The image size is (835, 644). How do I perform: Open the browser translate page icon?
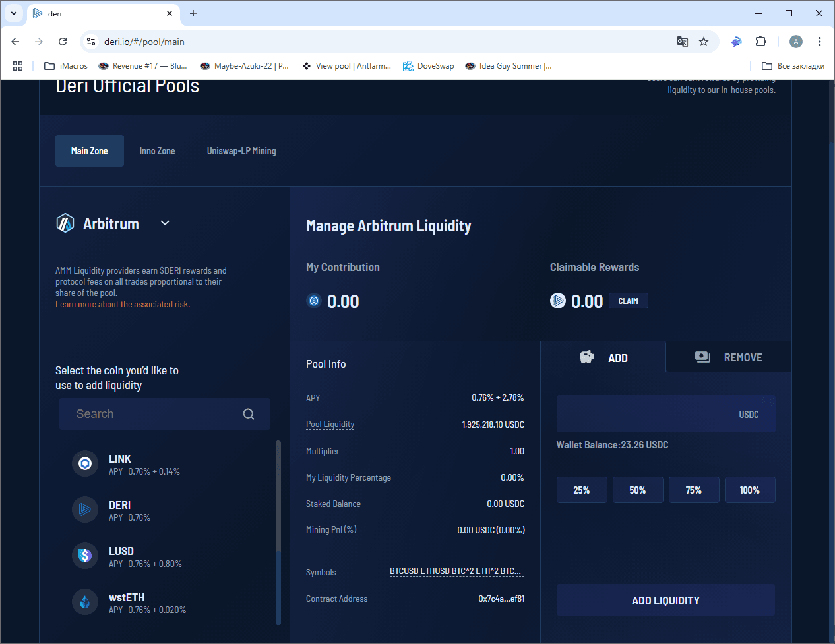click(683, 42)
